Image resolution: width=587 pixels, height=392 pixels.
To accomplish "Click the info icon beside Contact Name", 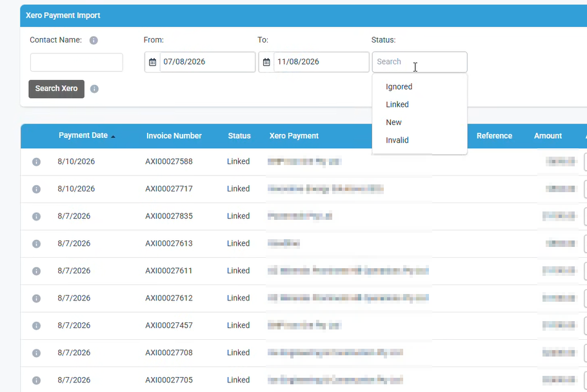I will pyautogui.click(x=94, y=41).
